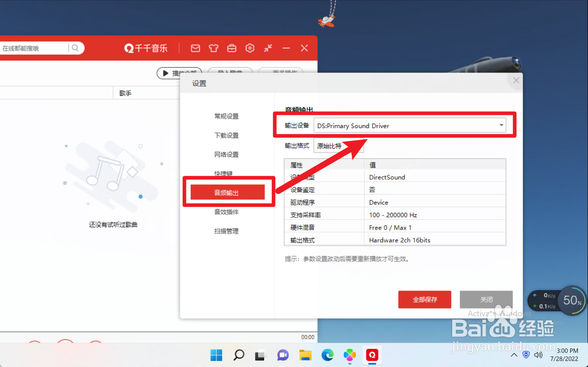Open the security shield tray icon
Image resolution: width=588 pixels, height=367 pixels.
(526, 355)
